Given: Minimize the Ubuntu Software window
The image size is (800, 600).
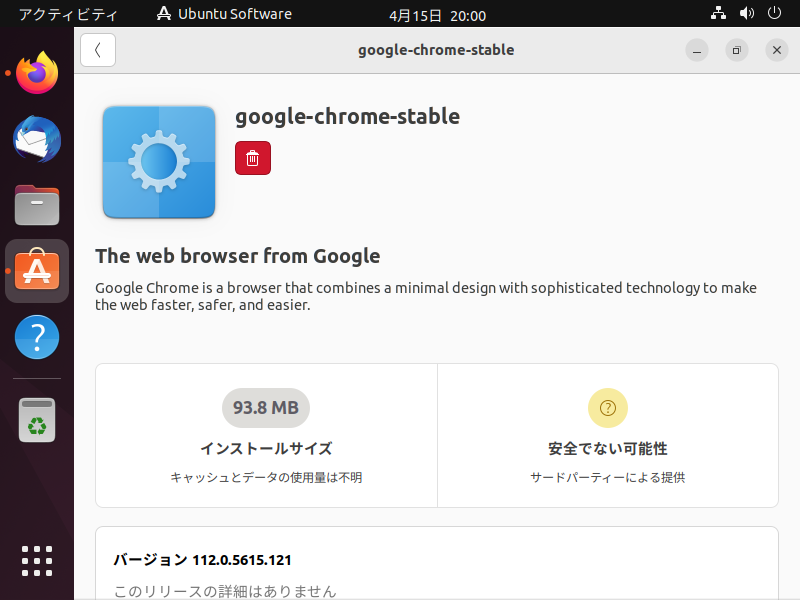Looking at the screenshot, I should 697,50.
